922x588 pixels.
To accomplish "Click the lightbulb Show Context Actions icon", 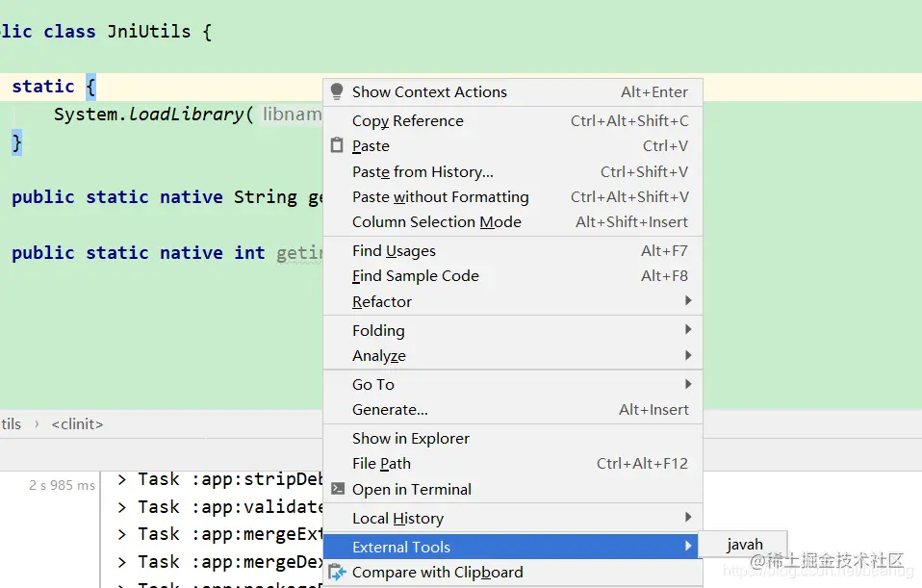I will (337, 91).
